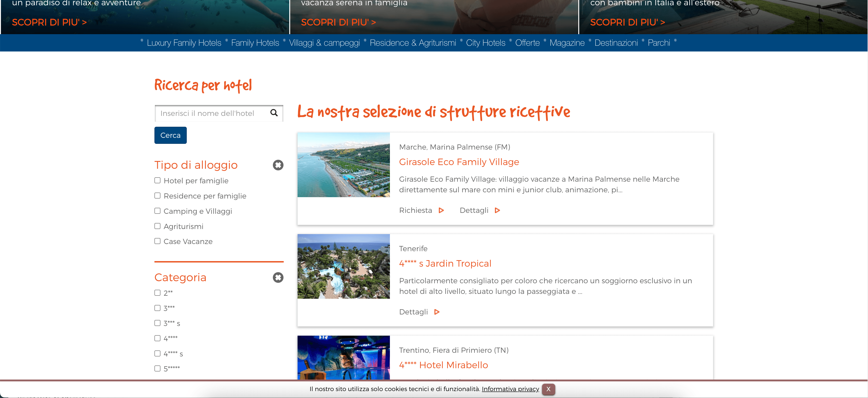Toggle the 5***** category checkbox

coord(157,369)
